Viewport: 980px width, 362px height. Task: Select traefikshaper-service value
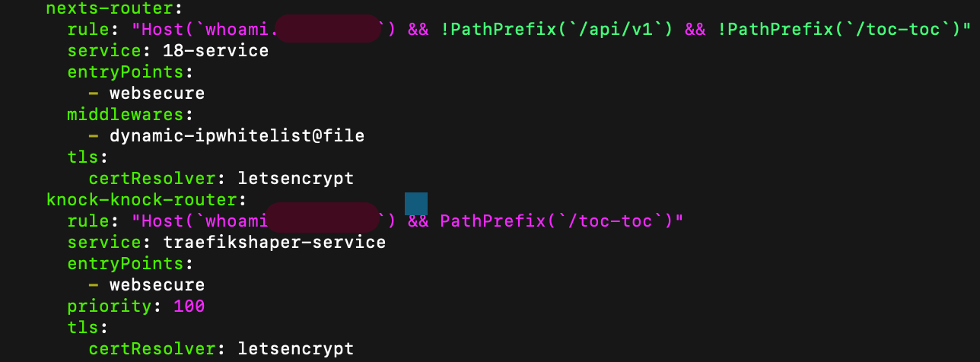point(275,243)
